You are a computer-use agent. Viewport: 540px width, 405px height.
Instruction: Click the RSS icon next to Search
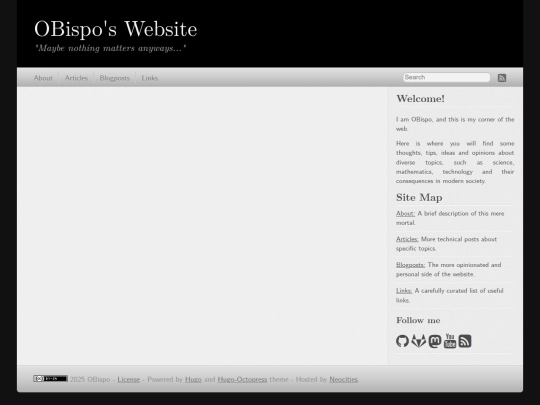[502, 78]
